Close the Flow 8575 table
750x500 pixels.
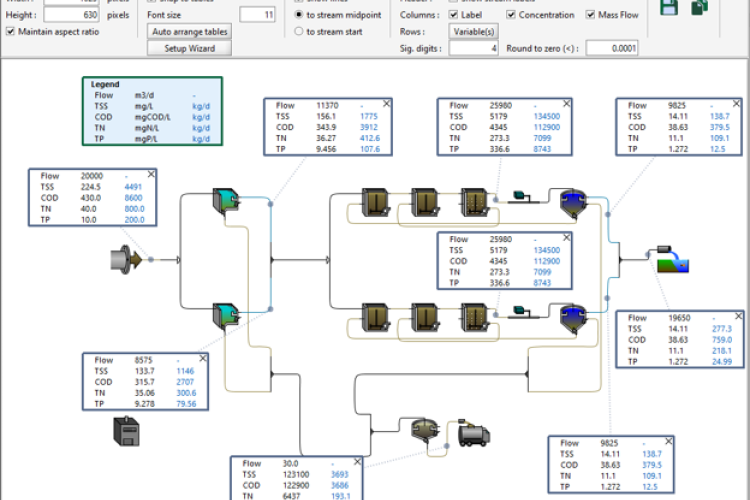click(x=203, y=358)
